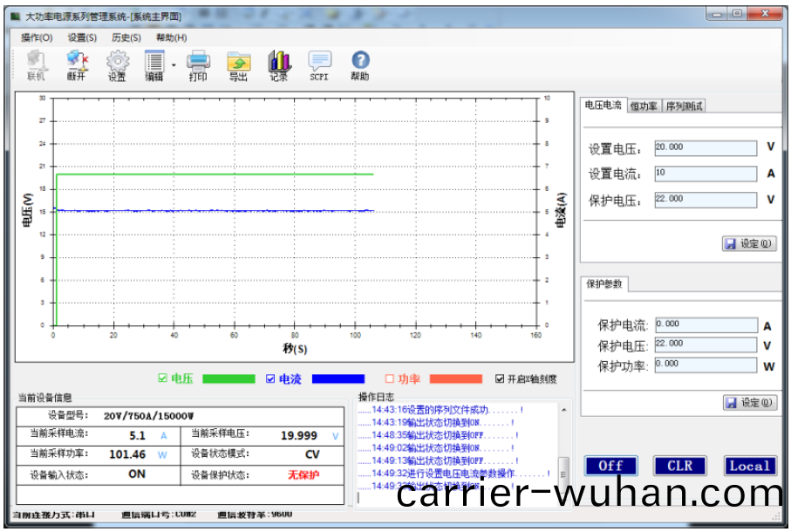Switch to the 序列测试 tab

point(684,106)
